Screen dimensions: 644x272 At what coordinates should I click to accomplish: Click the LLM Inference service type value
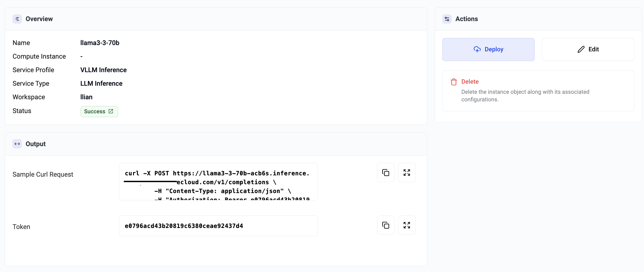(101, 83)
